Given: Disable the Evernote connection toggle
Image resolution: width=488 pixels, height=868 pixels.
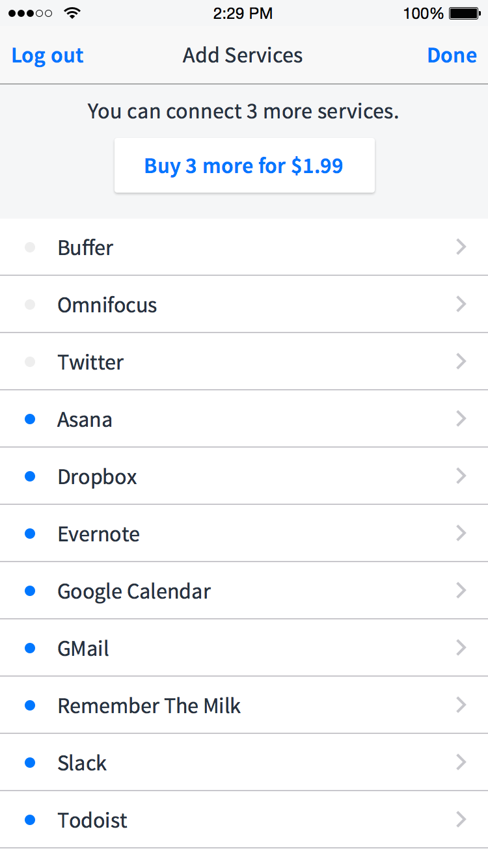Looking at the screenshot, I should 30,533.
